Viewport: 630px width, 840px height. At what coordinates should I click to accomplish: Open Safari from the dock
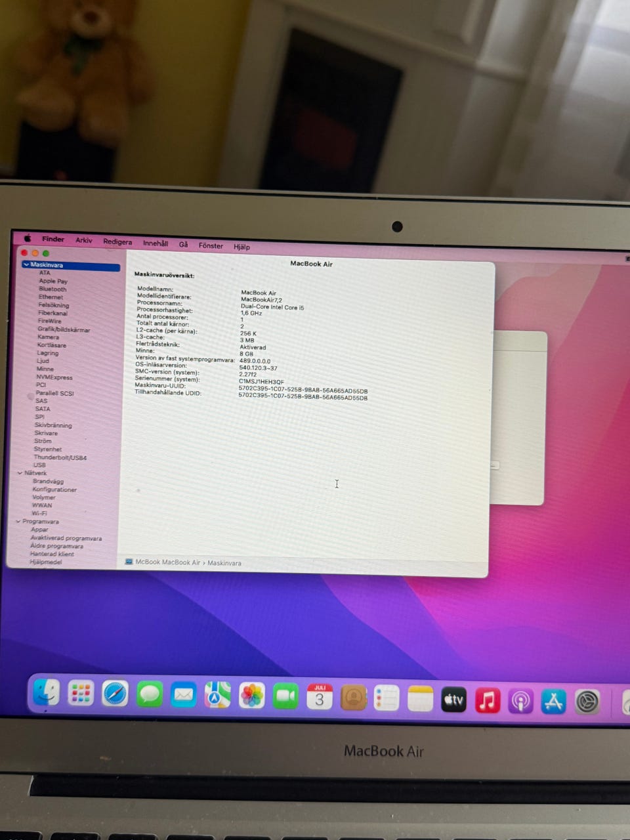[115, 694]
